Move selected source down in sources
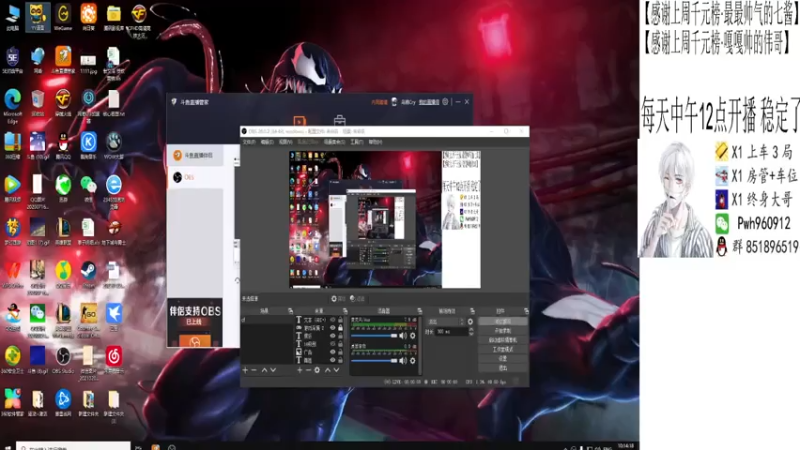 point(336,370)
